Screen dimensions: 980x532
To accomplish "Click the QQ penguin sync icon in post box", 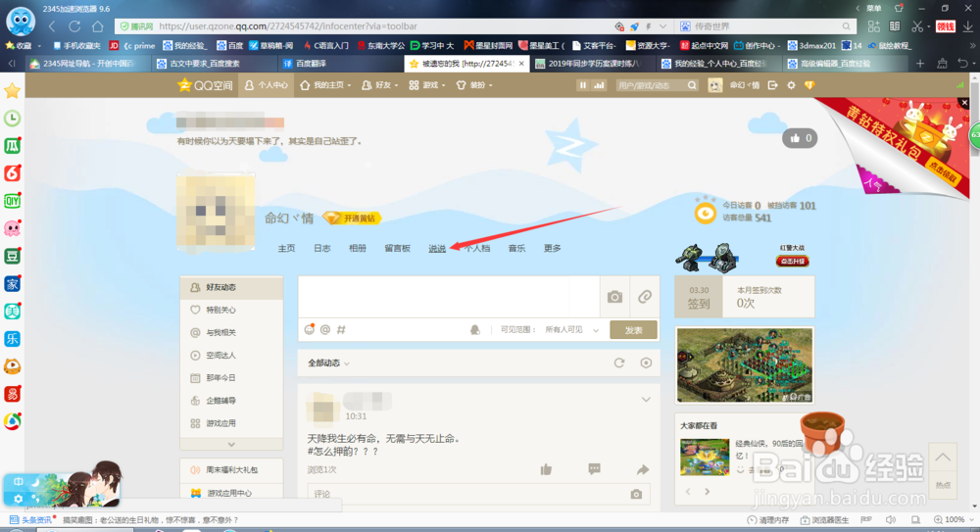I will tap(475, 329).
